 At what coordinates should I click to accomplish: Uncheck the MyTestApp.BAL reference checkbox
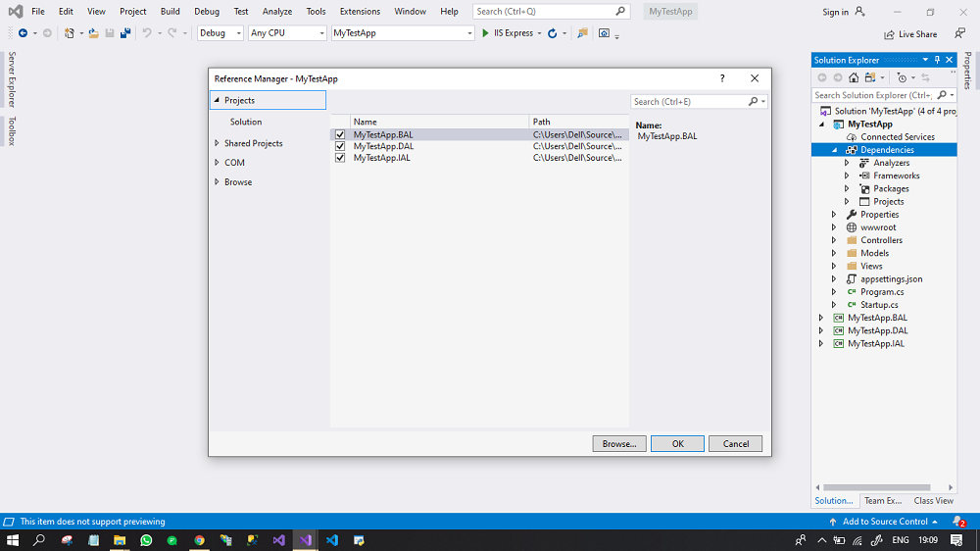coord(340,134)
